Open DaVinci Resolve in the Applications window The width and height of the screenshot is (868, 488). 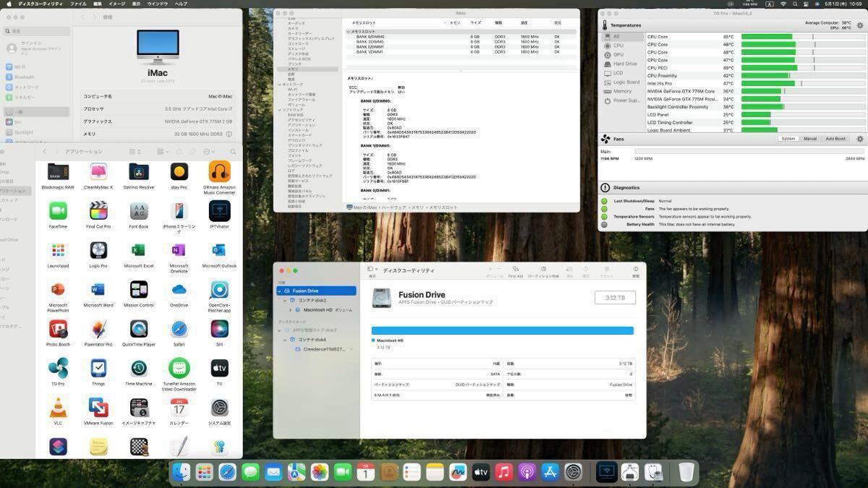coord(139,172)
